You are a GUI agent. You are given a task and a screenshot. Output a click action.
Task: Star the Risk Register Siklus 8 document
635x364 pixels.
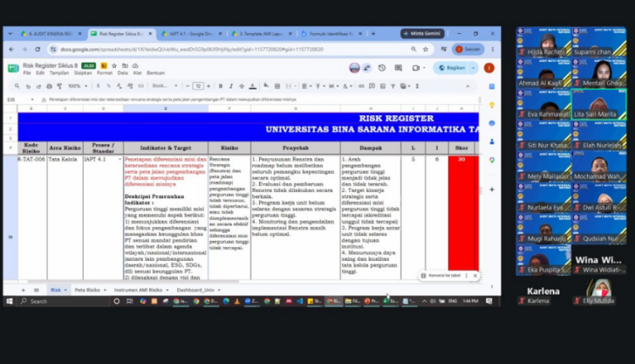114,65
